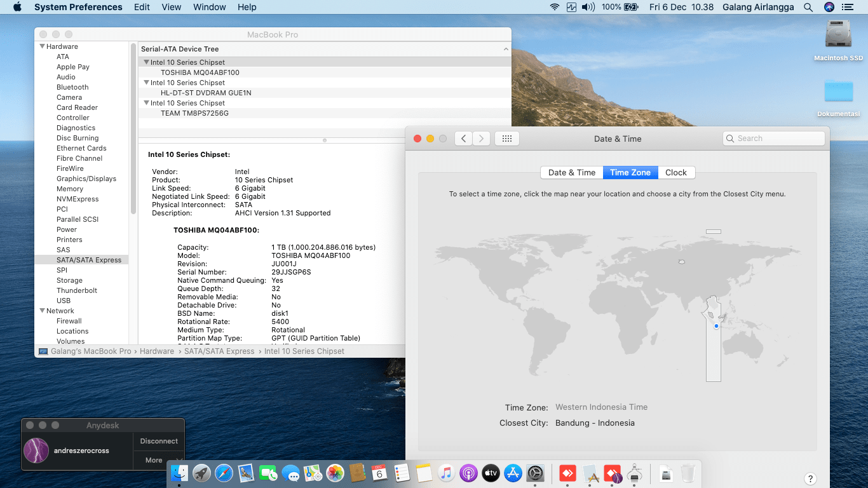
Task: Collapse Intel 10 Series Chipset above TEAM TM8PS7256G
Action: pyautogui.click(x=146, y=103)
